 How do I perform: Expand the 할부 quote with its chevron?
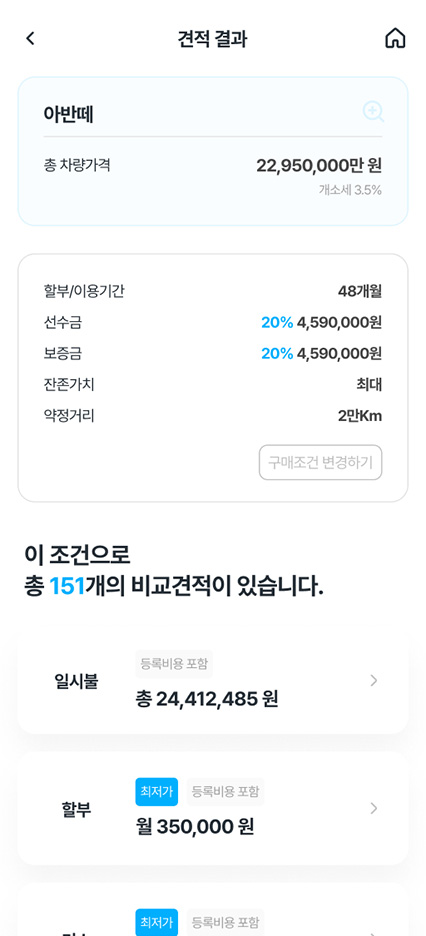(x=374, y=808)
